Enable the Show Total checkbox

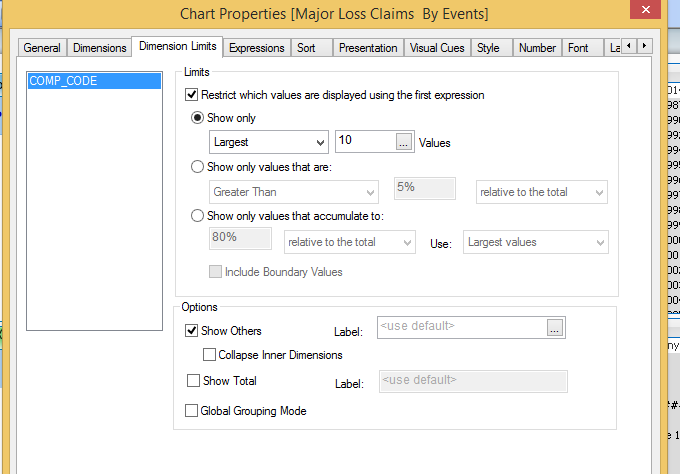tap(192, 380)
